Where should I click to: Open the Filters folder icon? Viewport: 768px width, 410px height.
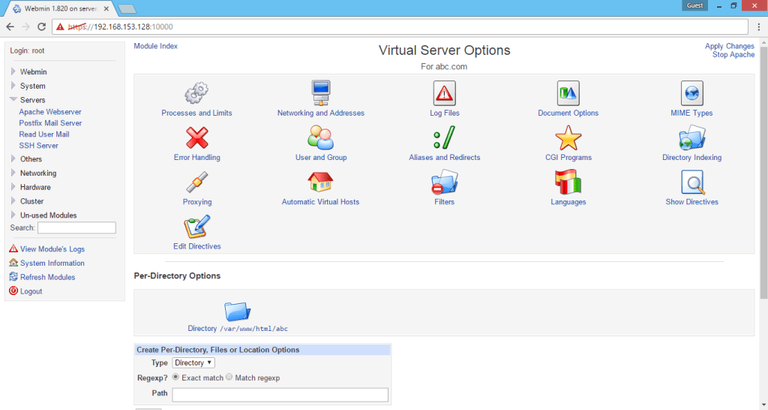point(444,182)
